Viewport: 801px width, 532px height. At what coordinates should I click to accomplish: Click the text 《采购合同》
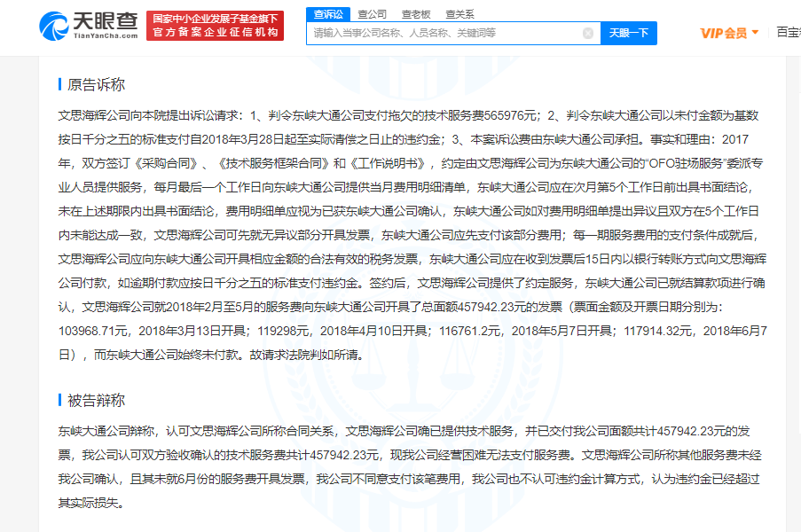pos(167,163)
